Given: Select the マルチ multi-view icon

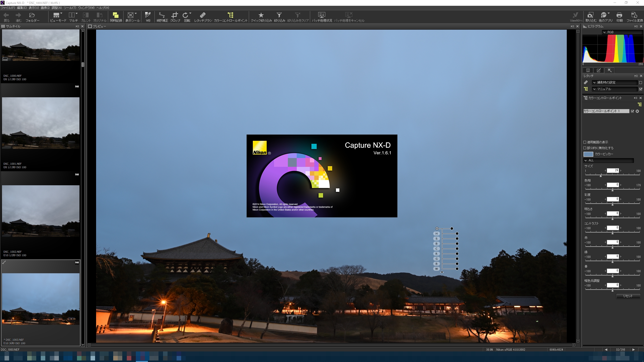Looking at the screenshot, I should 72,15.
